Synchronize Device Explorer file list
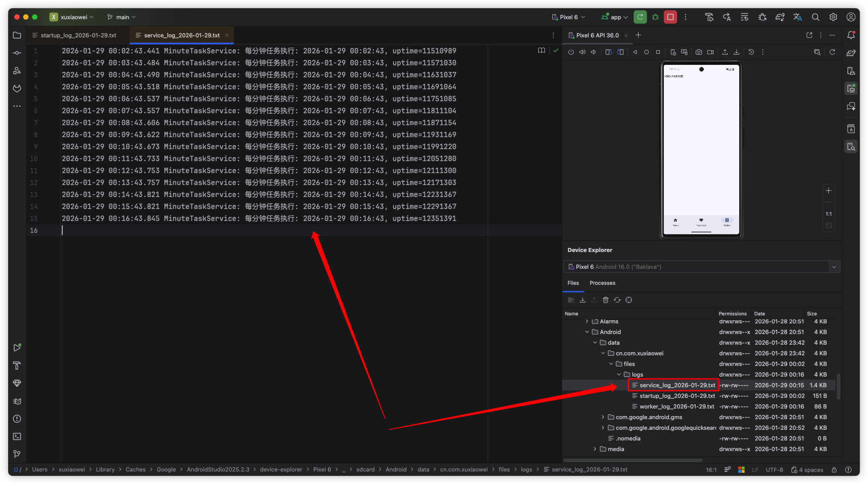Image resolution: width=868 pixels, height=484 pixels. [617, 300]
